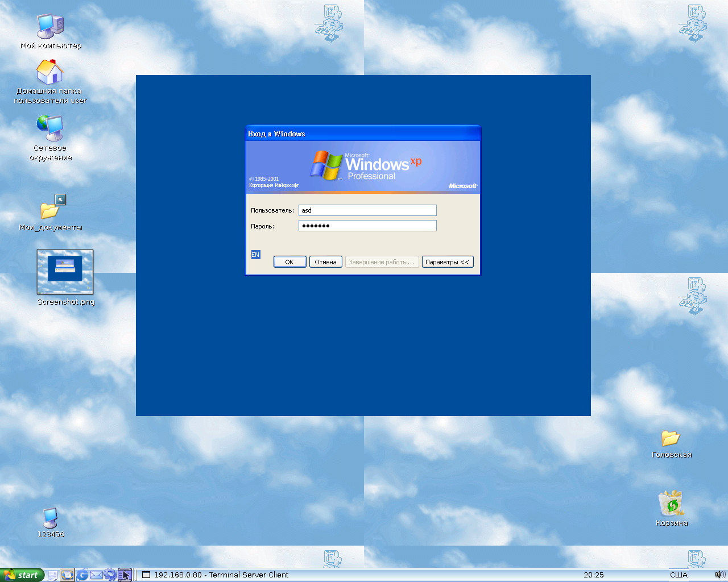Open the mail envelope quick launch icon
The width and height of the screenshot is (728, 582).
coord(96,575)
